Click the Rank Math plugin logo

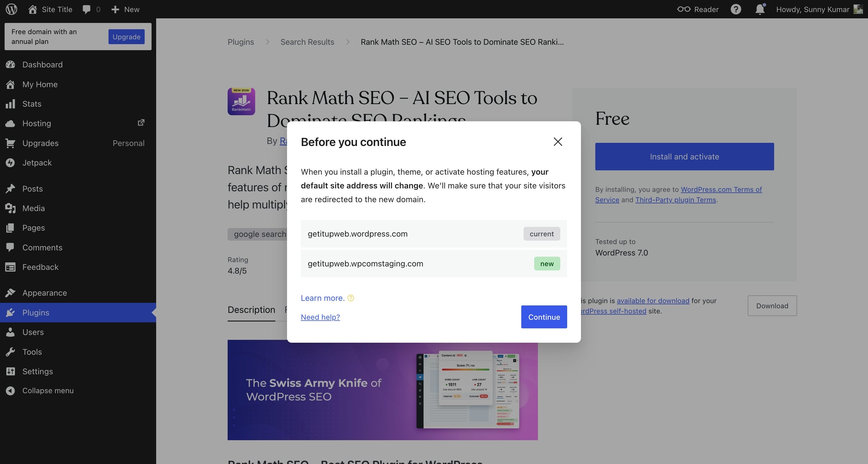point(241,101)
